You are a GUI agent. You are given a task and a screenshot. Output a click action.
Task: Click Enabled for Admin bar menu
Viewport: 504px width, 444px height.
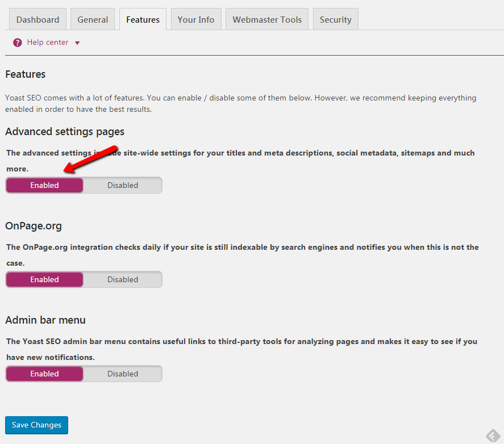44,373
